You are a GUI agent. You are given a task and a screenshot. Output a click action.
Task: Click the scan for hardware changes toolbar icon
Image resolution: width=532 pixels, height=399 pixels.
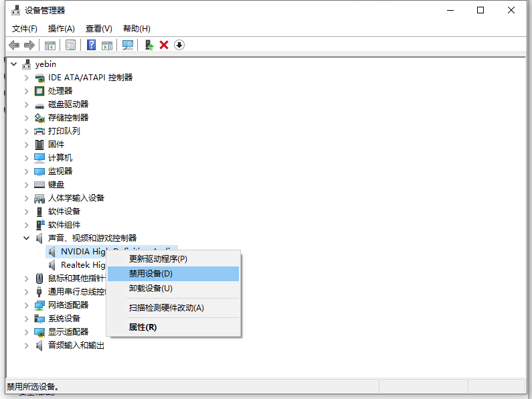(x=128, y=45)
